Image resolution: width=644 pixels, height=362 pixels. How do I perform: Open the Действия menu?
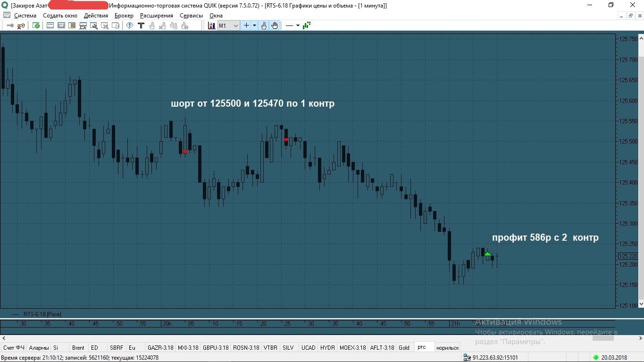(96, 16)
